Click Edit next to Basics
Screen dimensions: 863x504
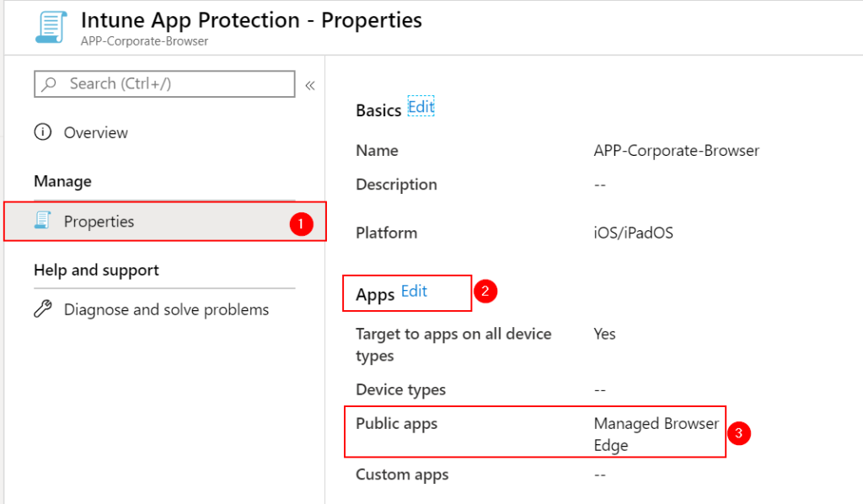[x=421, y=106]
